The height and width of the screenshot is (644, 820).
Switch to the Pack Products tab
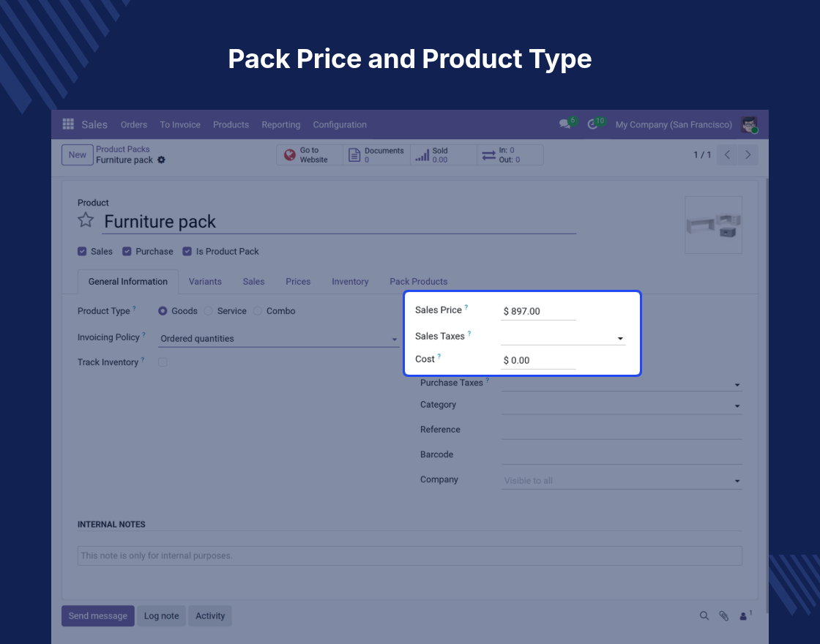tap(418, 282)
